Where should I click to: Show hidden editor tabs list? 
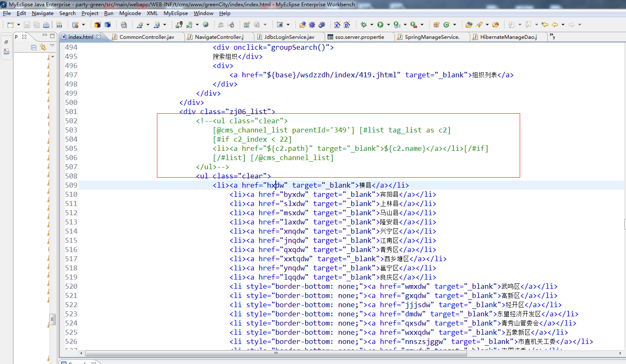click(x=552, y=36)
